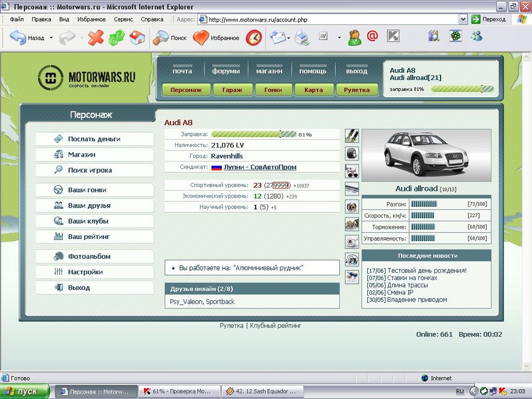Viewport: 532px width, 399px height.
Task: Click the Фотоальбом camera icon
Action: (x=58, y=256)
